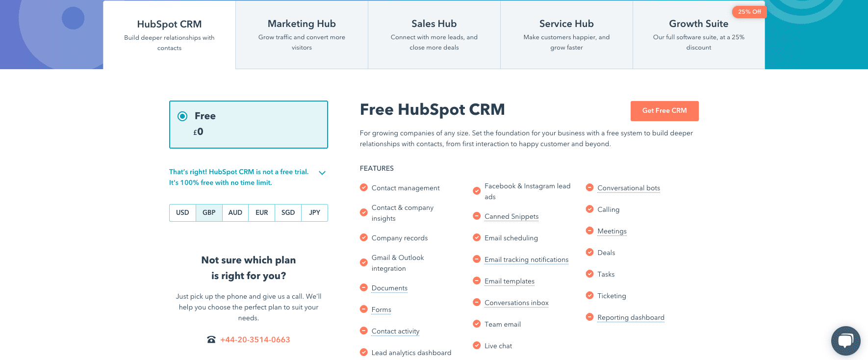
Task: Click the telephone icon beside phone number
Action: point(211,339)
